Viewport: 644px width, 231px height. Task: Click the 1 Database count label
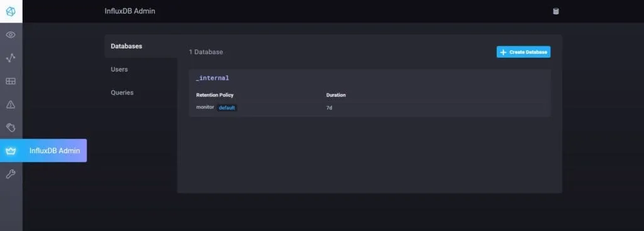point(206,52)
